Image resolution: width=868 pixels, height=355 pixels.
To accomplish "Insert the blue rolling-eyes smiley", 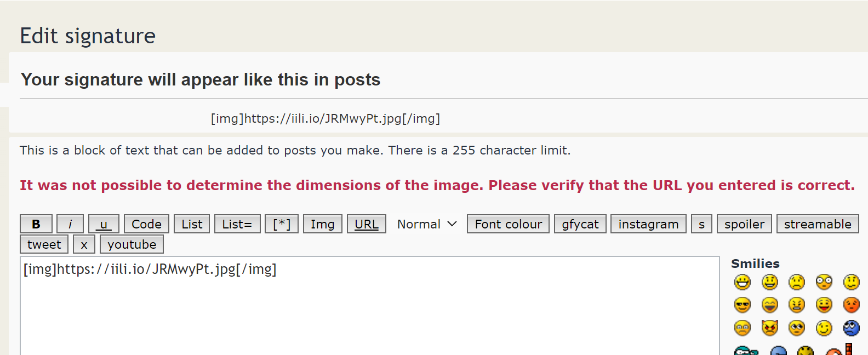I will tap(852, 328).
